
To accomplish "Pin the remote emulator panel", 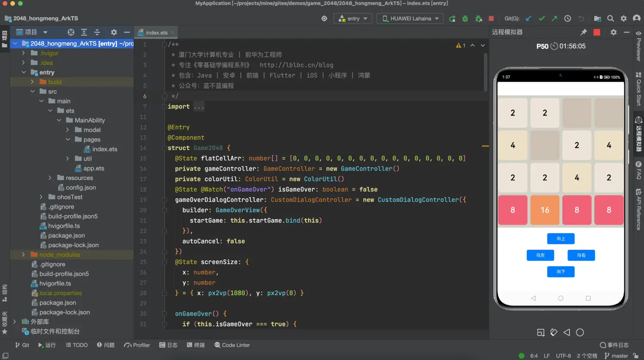I will click(x=583, y=32).
